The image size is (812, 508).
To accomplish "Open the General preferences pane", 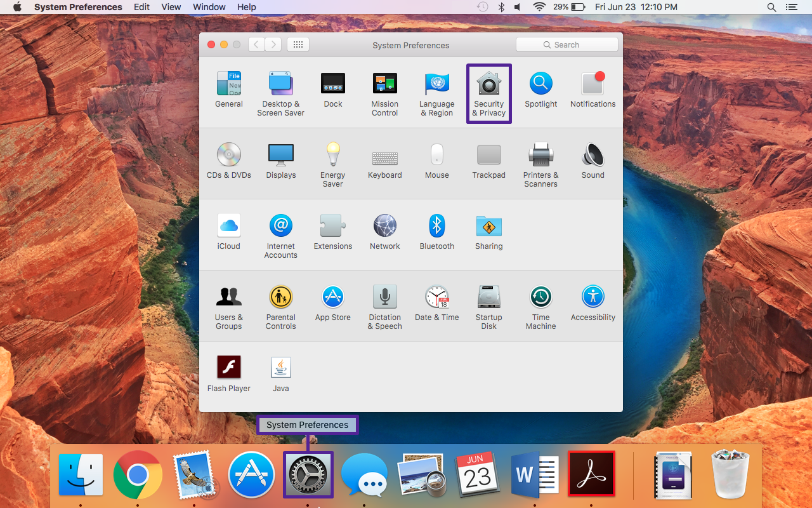I will 229,90.
